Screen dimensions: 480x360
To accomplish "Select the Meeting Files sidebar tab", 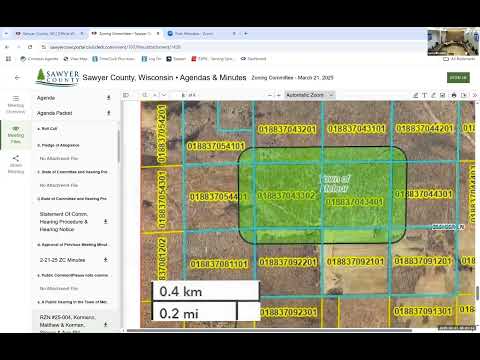I will point(16,135).
